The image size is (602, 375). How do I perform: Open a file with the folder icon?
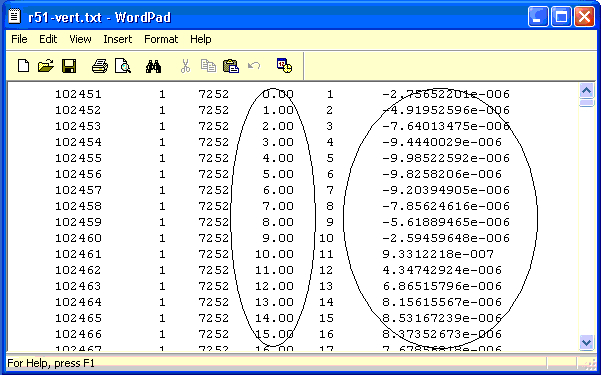tap(46, 66)
